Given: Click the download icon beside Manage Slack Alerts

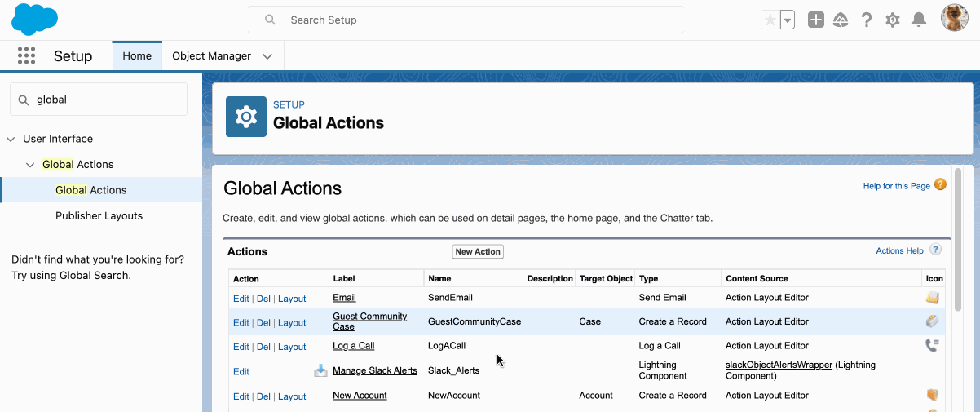Looking at the screenshot, I should tap(321, 370).
